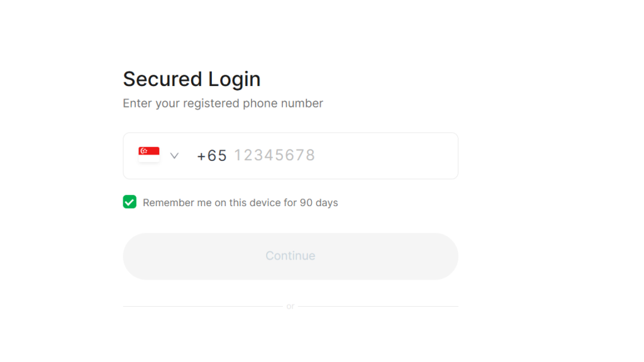Submit login with the grey Continue pill
Screen dimensions: 644x362
click(291, 256)
